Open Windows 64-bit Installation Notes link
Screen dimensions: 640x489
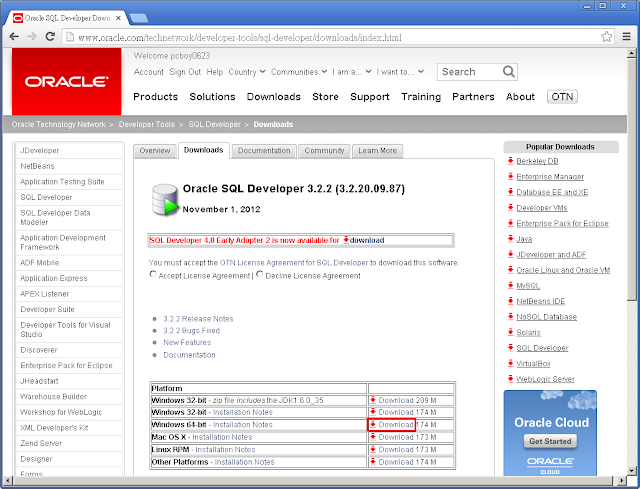pyautogui.click(x=242, y=425)
